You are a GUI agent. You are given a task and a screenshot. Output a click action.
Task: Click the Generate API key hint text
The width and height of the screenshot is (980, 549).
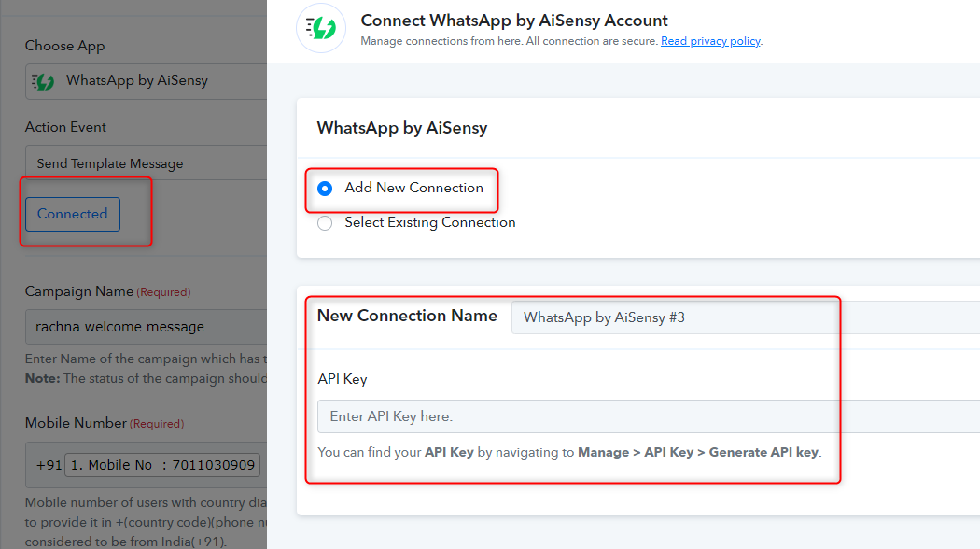click(x=764, y=452)
